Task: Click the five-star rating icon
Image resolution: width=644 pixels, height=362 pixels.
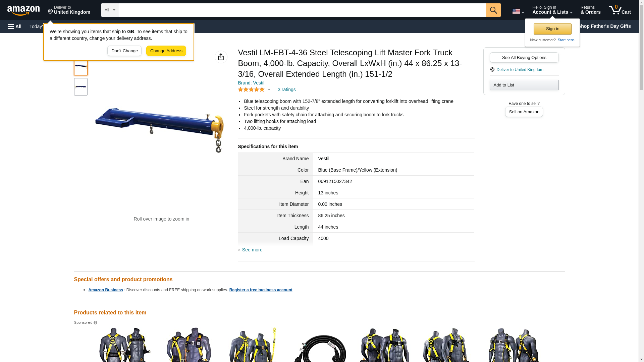Action: click(251, 89)
